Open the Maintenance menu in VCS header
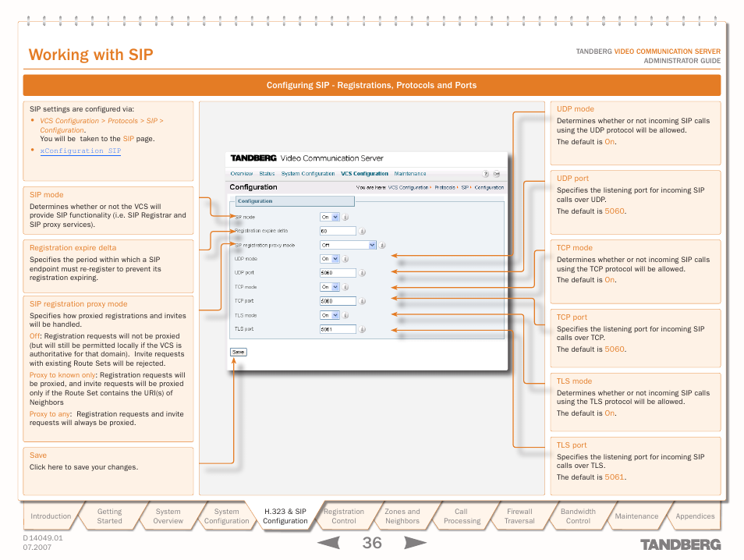Screen dimensions: 744x560 coord(410,174)
